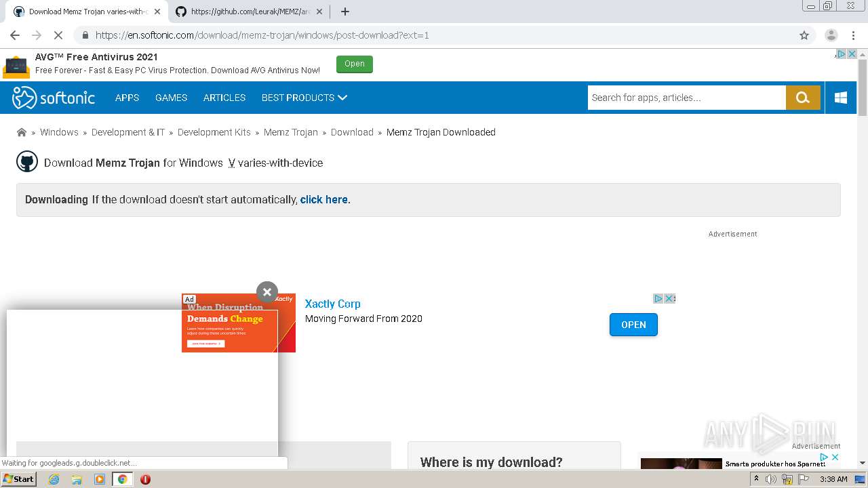Select the Chrome taskbar button
The image size is (868, 488).
(x=122, y=479)
